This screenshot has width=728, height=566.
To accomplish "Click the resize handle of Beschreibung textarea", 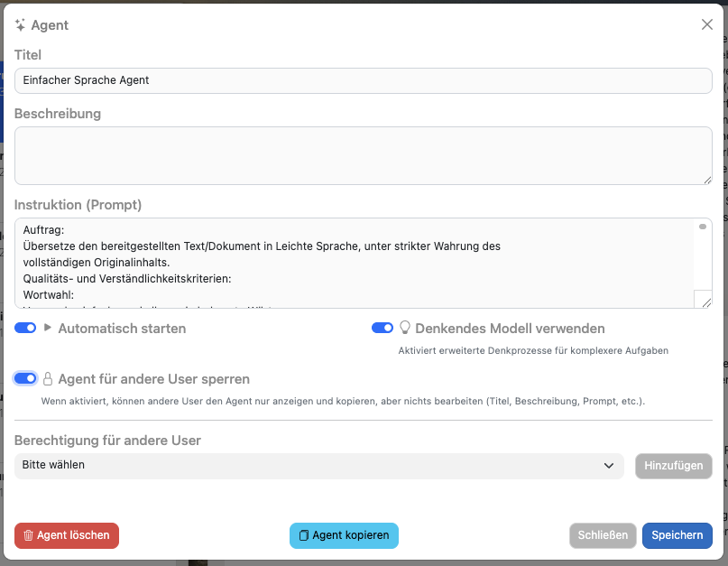I will (x=706, y=179).
